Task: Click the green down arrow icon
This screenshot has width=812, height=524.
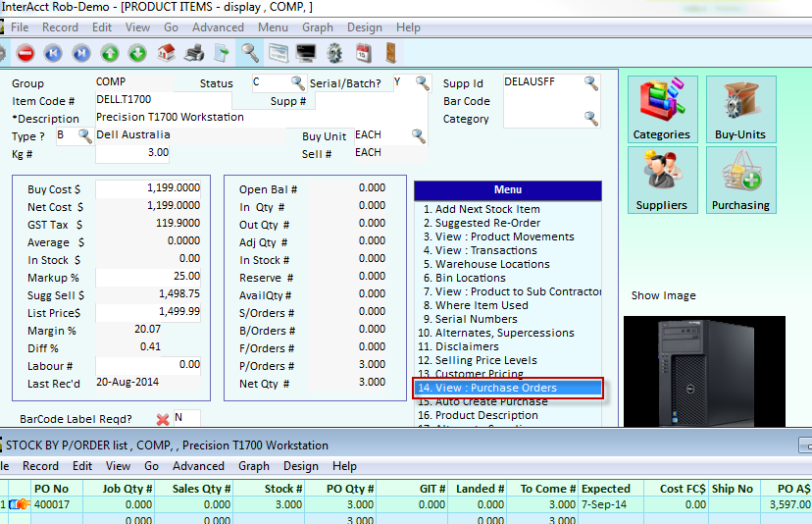Action: (x=137, y=53)
